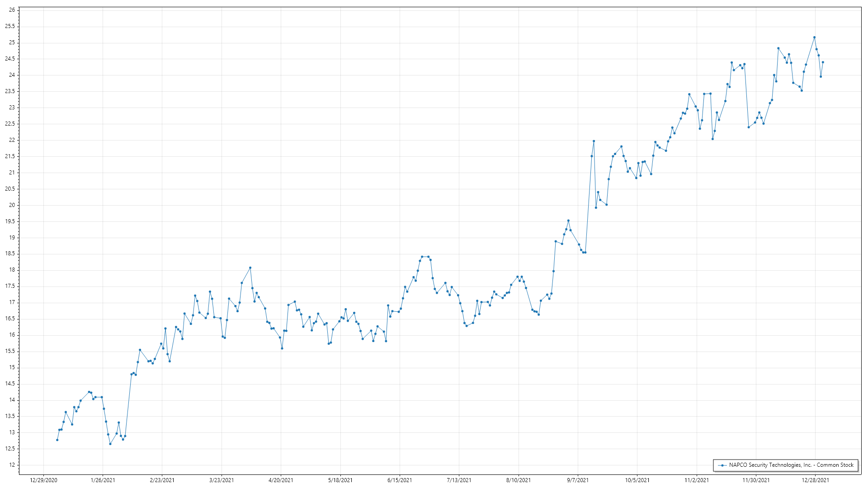This screenshot has height=488, width=868.
Task: Click the 12/29/2020 x-axis date label
Action: point(43,480)
